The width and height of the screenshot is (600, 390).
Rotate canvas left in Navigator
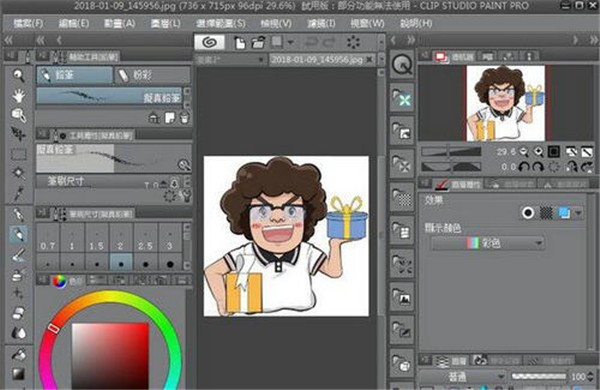click(523, 167)
